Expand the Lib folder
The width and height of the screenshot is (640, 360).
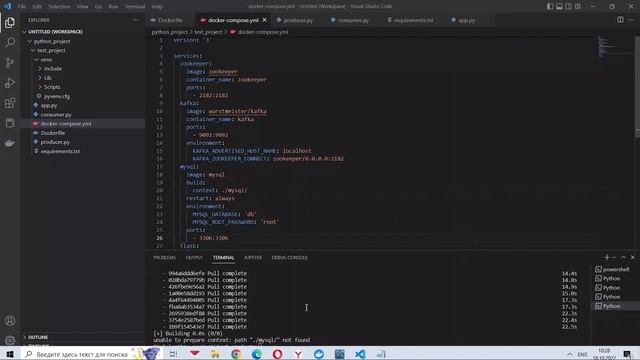(47, 78)
